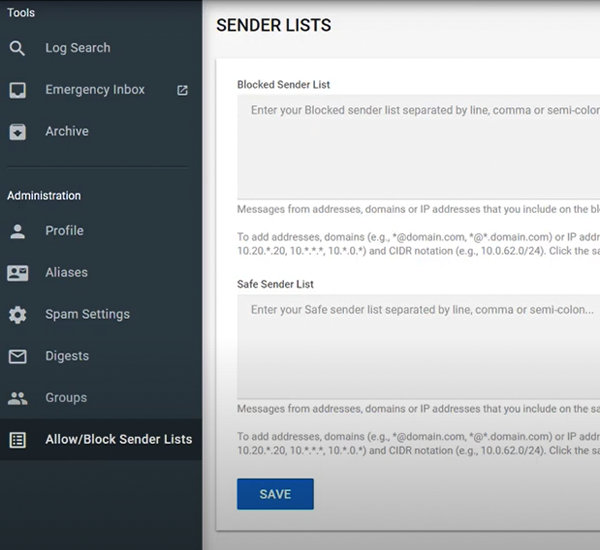The height and width of the screenshot is (550, 600).
Task: Click the SAVE button
Action: tap(275, 494)
